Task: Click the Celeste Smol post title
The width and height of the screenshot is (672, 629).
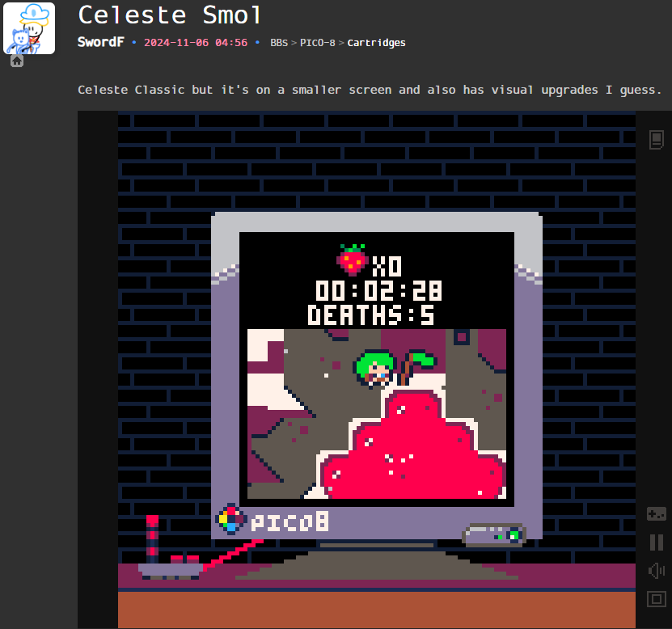Action: pos(170,15)
